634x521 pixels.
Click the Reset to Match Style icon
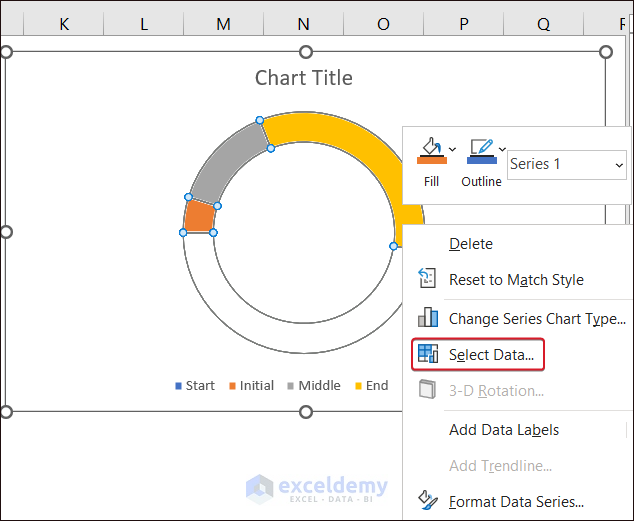point(427,279)
